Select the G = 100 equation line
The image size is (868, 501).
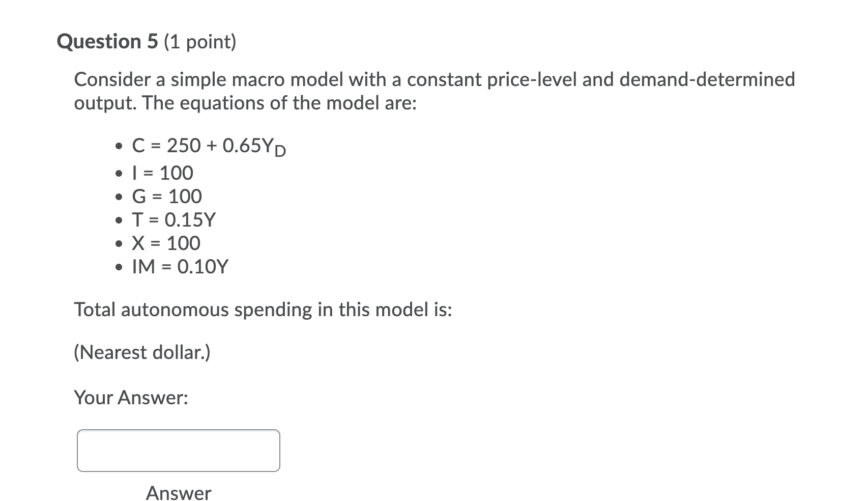[x=165, y=196]
